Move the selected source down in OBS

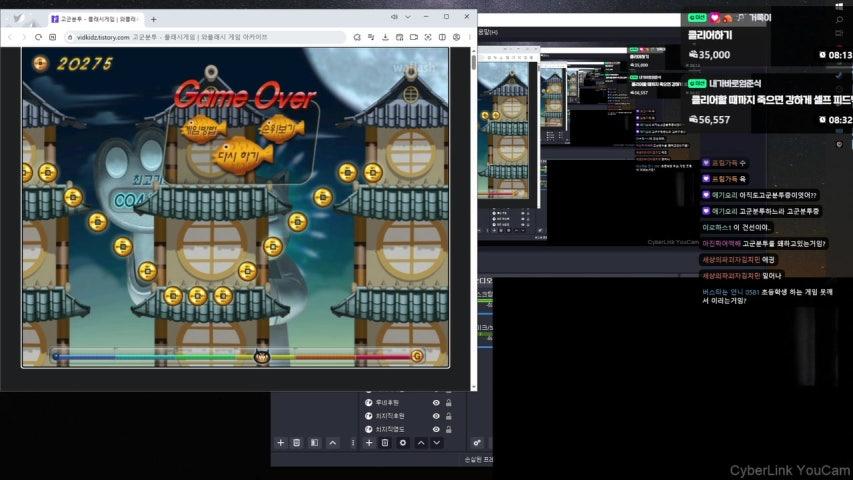click(437, 443)
